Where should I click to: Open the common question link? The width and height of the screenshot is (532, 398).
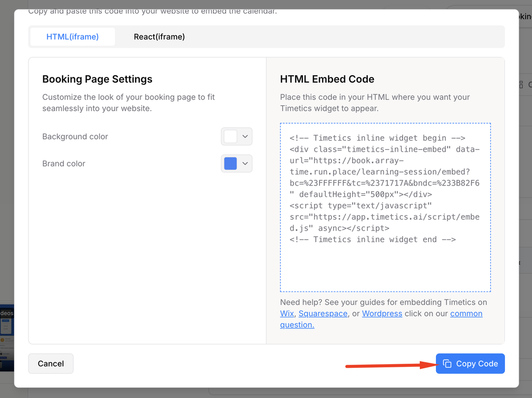pyautogui.click(x=466, y=313)
